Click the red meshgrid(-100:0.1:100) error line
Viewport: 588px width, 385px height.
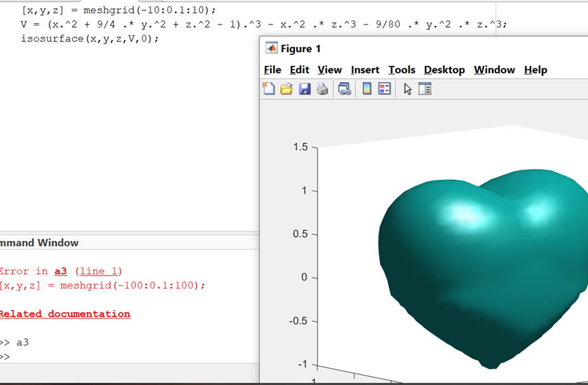tap(103, 285)
